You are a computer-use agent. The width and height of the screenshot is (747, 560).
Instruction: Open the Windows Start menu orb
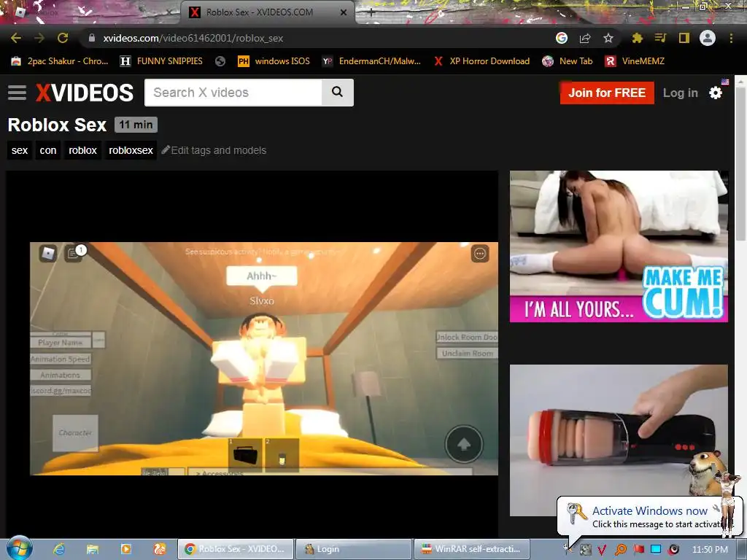coord(20,548)
